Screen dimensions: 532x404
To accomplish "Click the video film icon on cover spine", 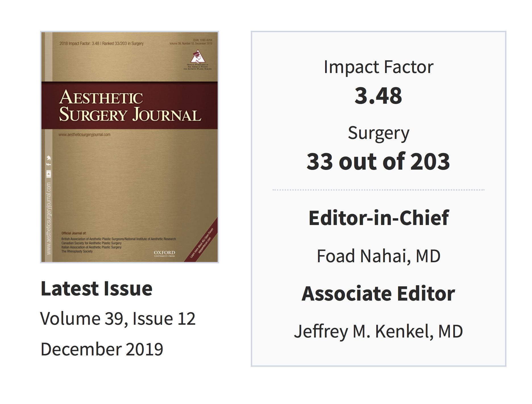I will pos(49,174).
